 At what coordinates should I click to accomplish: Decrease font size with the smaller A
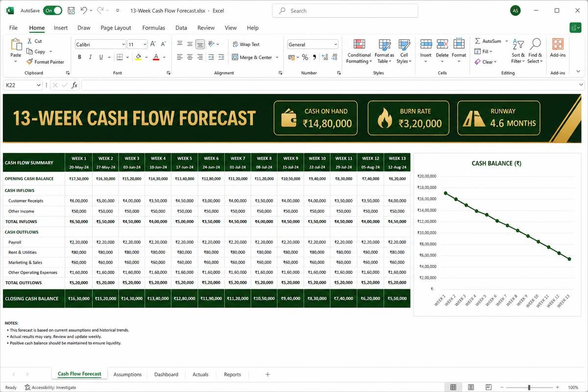(162, 44)
